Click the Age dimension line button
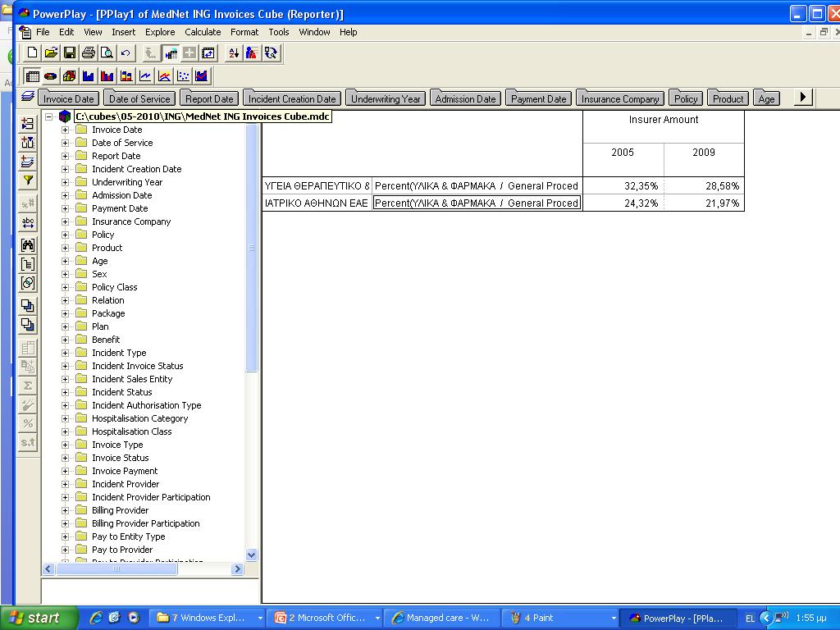 click(767, 98)
